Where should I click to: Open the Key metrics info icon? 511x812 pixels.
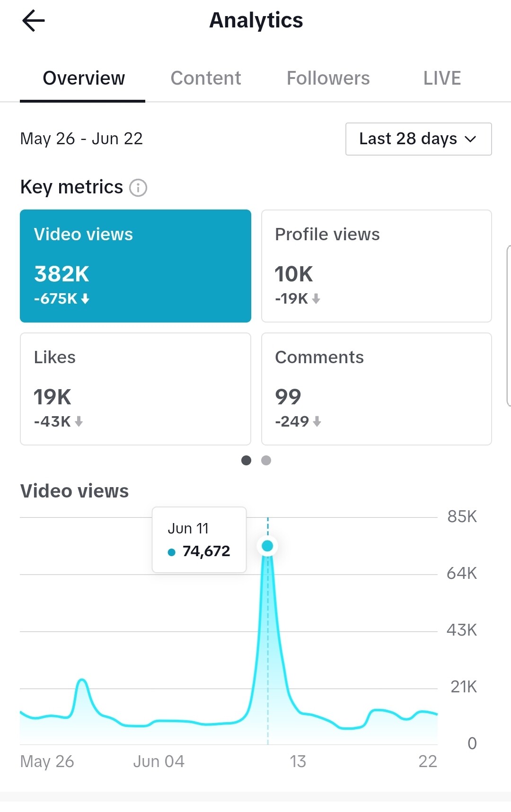point(138,188)
